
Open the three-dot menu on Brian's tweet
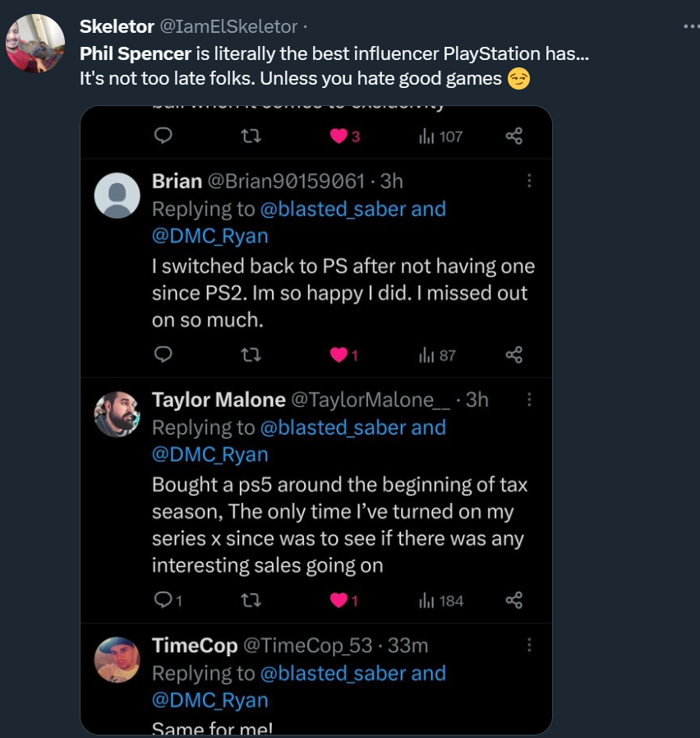click(x=530, y=181)
